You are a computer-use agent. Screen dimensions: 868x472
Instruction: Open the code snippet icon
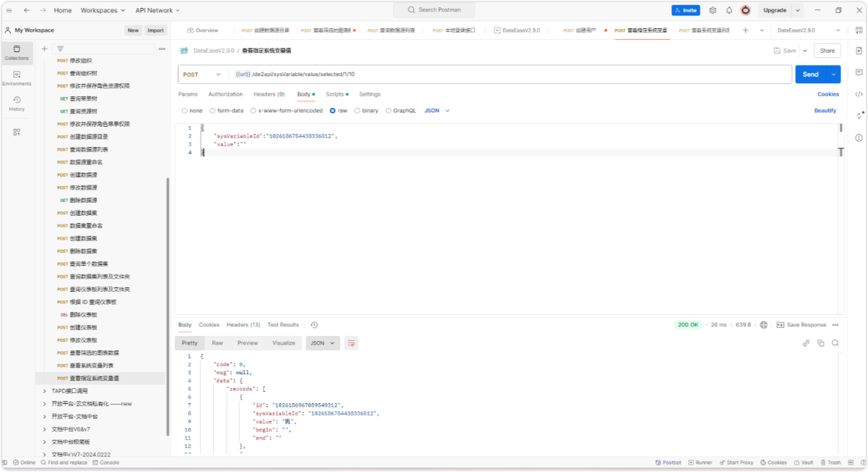[x=859, y=94]
